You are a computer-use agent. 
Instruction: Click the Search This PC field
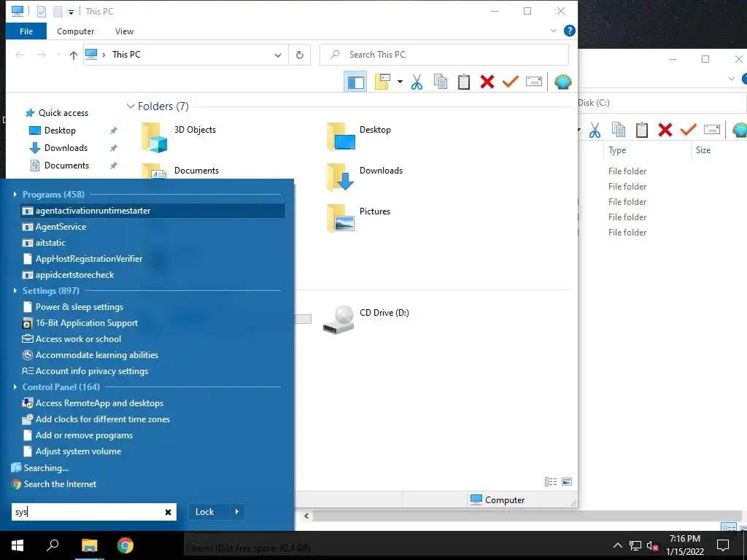(444, 55)
